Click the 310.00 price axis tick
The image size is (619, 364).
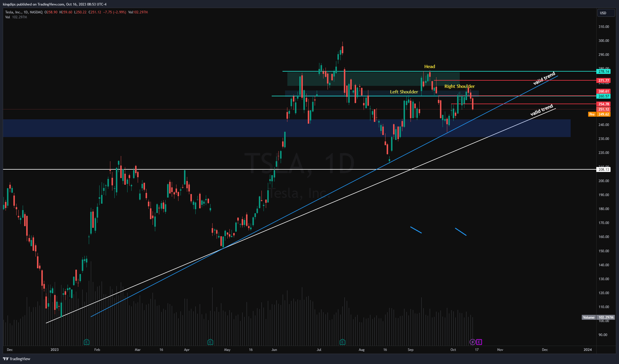604,27
